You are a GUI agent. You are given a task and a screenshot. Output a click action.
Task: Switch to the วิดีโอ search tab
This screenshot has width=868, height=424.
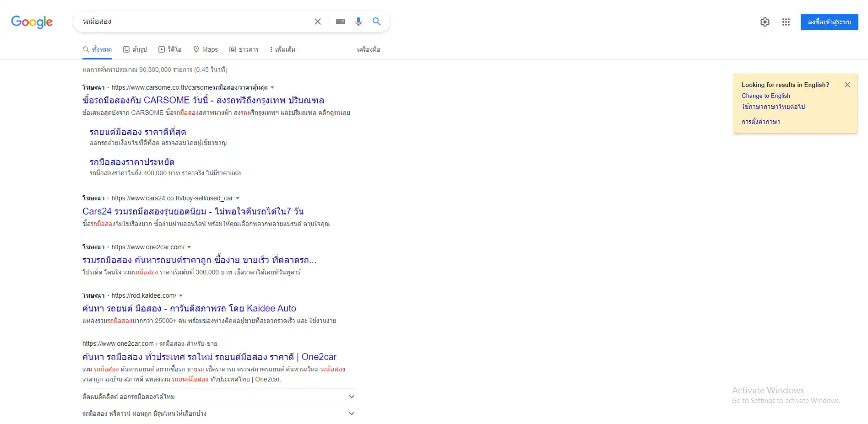[x=170, y=49]
